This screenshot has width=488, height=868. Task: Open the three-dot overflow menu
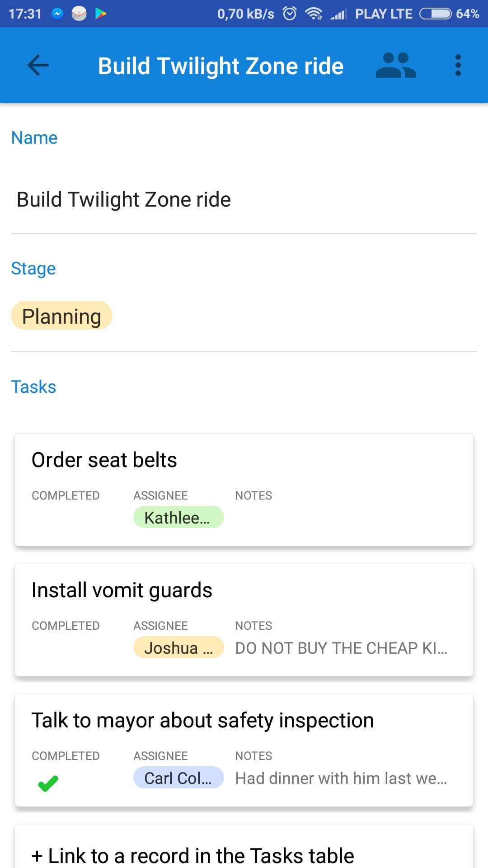(x=458, y=66)
